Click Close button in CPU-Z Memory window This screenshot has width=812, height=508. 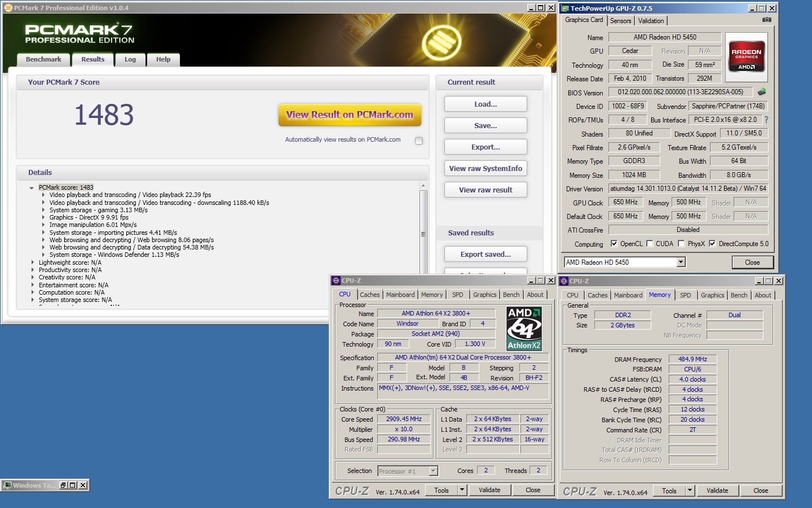tap(761, 491)
